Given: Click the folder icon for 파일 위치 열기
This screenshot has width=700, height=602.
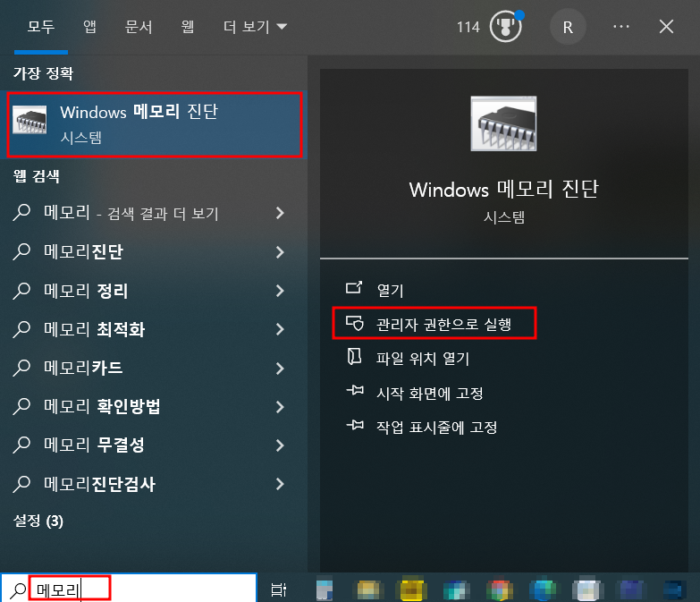Looking at the screenshot, I should click(354, 357).
